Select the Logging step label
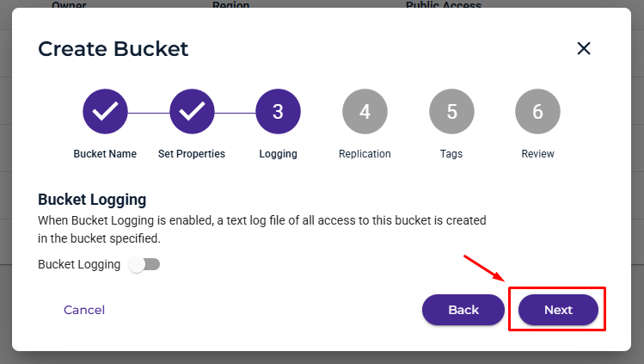644x364 pixels. click(278, 154)
